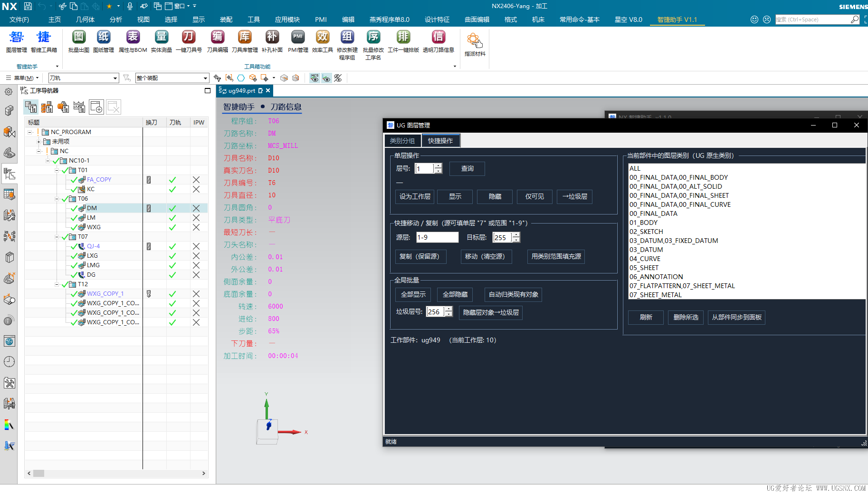The width and height of the screenshot is (868, 494).
Task: Open the 图层管理 layer manager tool
Action: pyautogui.click(x=16, y=41)
